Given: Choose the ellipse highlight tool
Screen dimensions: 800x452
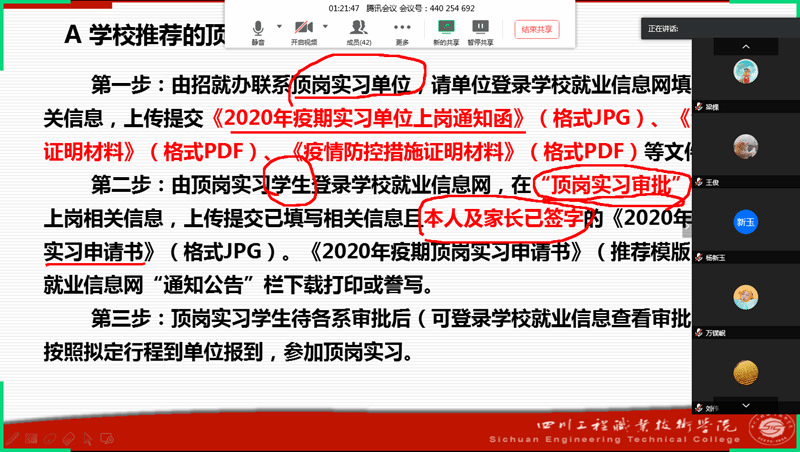Looking at the screenshot, I should click(x=50, y=438).
